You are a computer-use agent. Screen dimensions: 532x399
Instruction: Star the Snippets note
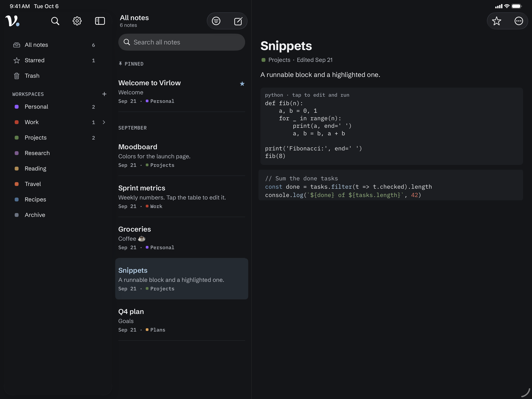[x=496, y=21]
